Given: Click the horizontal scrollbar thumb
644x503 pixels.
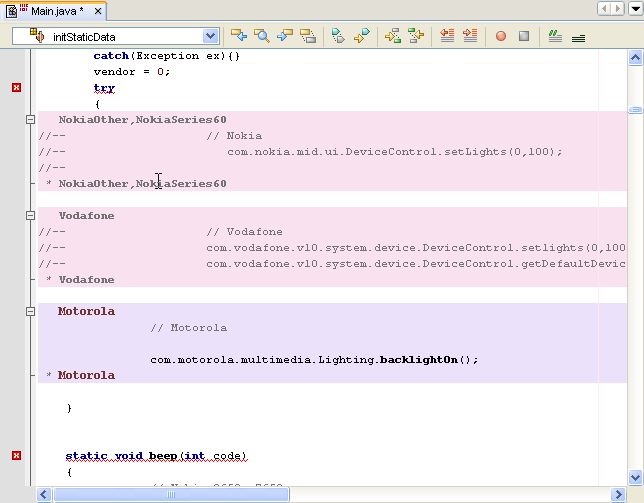Looking at the screenshot, I should [171, 494].
